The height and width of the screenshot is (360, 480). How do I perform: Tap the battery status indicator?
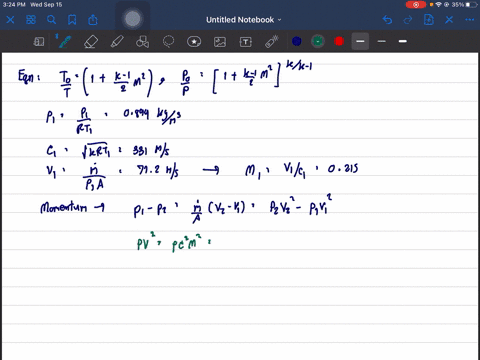tap(471, 5)
